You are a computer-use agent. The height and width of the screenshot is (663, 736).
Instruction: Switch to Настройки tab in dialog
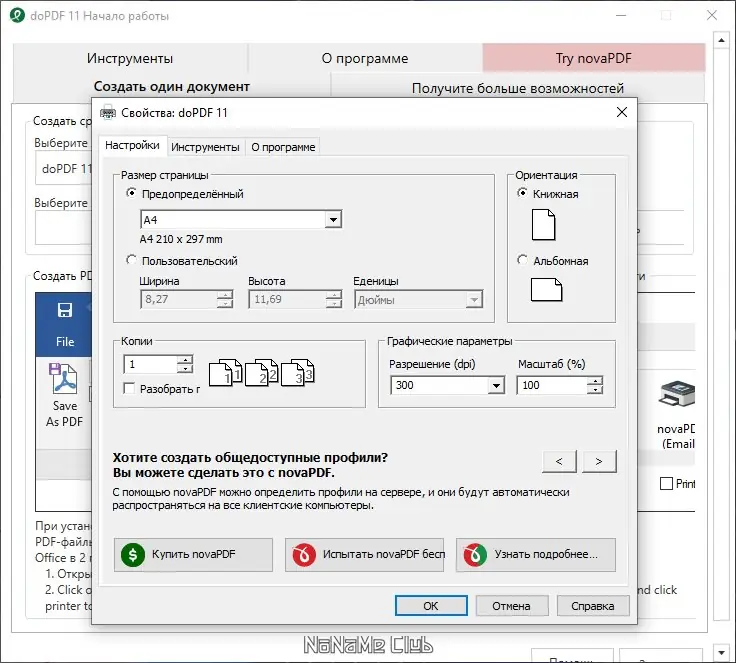coord(132,145)
